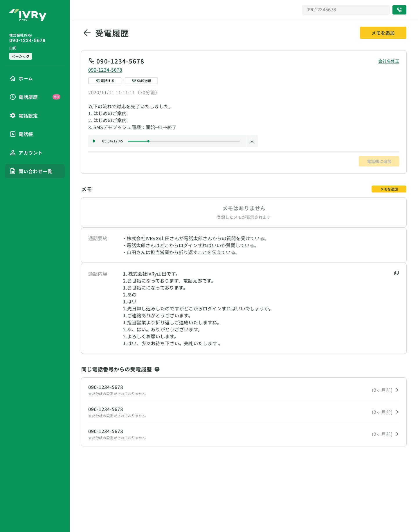This screenshot has height=532, width=418.
Task: Open 電話履歴 in the sidebar
Action: pos(35,97)
